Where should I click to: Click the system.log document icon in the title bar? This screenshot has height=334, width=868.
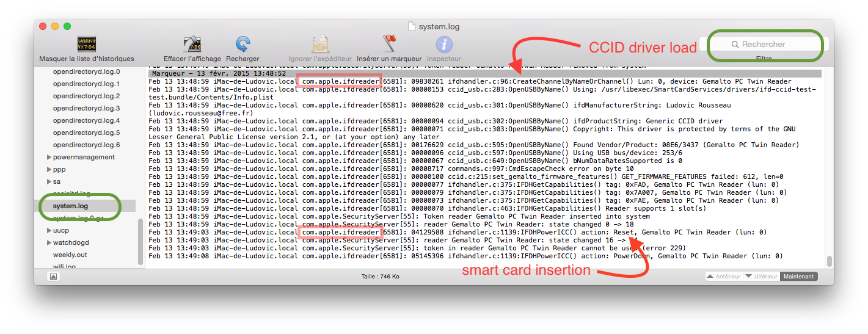(x=412, y=26)
